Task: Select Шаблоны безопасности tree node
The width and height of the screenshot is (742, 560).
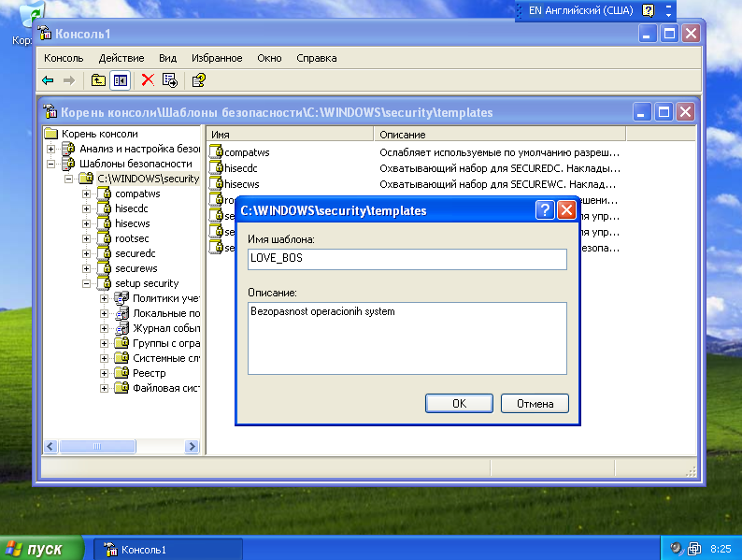Action: (x=136, y=164)
